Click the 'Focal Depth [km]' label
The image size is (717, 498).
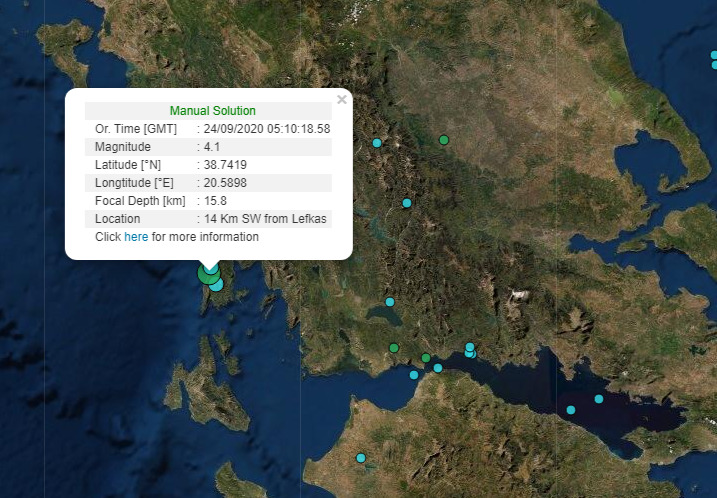coord(140,201)
